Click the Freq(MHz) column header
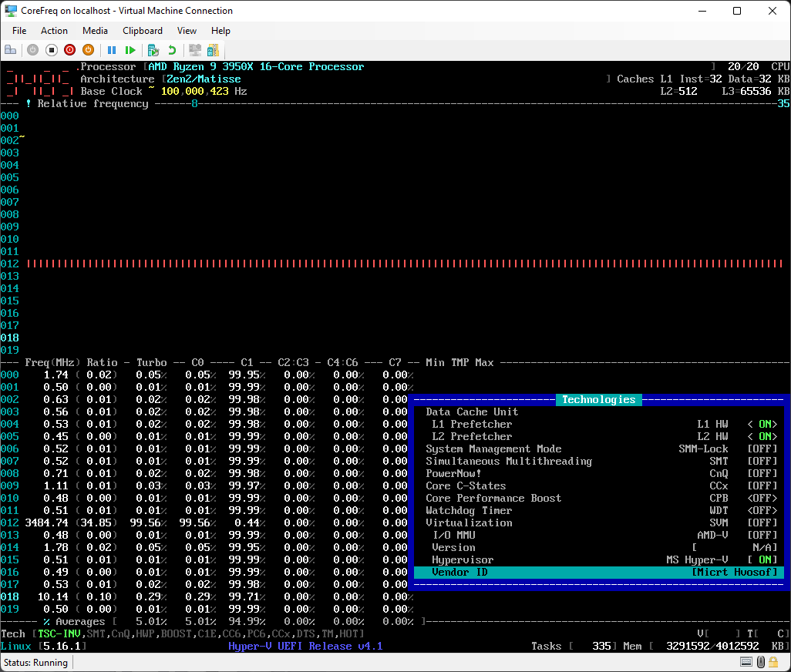The height and width of the screenshot is (672, 791). [52, 362]
